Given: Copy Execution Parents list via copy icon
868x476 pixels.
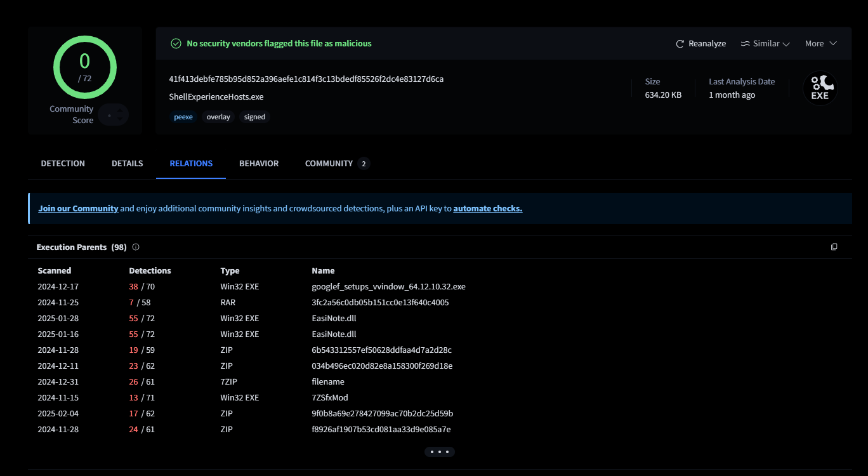Looking at the screenshot, I should pyautogui.click(x=834, y=247).
